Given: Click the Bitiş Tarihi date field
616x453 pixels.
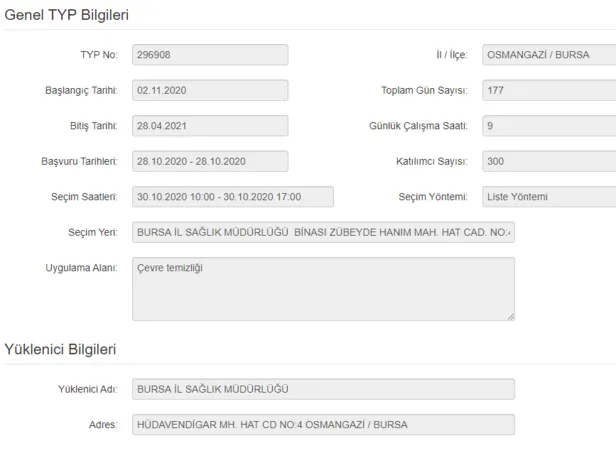Looking at the screenshot, I should [x=210, y=126].
